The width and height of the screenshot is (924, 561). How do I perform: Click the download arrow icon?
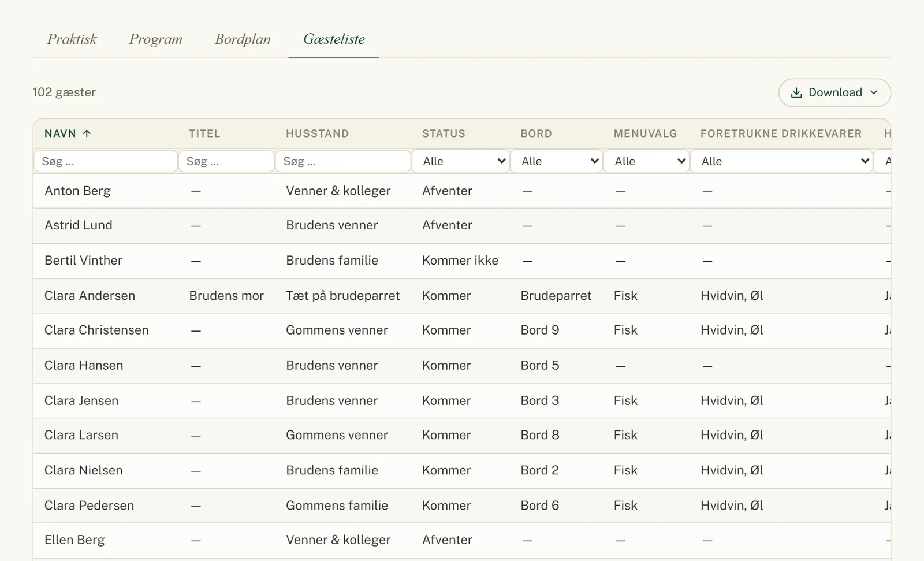(796, 93)
